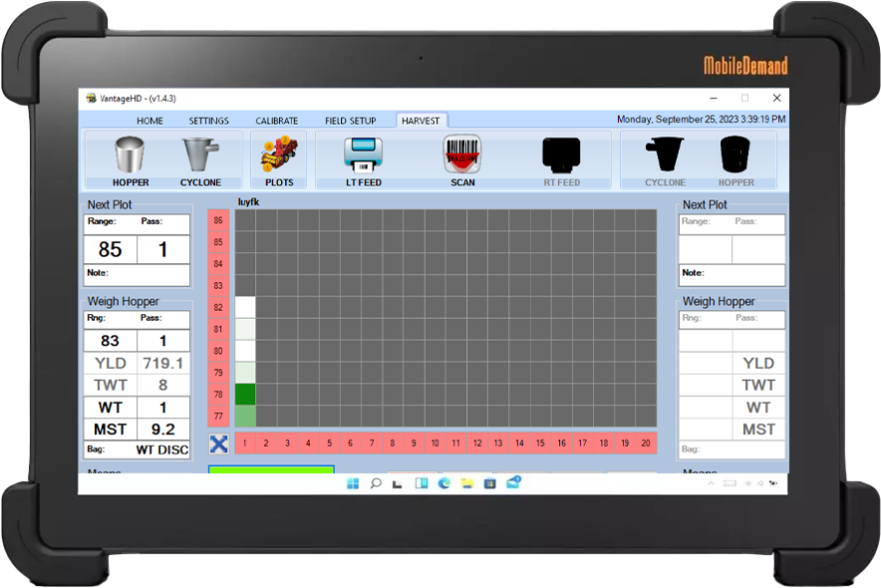Image resolution: width=881 pixels, height=588 pixels.
Task: Open the SETTINGS tab
Action: pyautogui.click(x=208, y=121)
